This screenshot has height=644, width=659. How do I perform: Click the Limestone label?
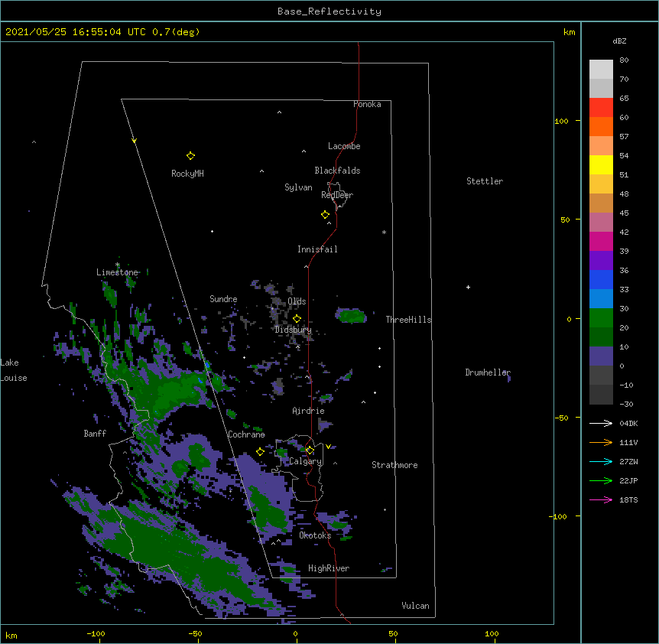[117, 272]
